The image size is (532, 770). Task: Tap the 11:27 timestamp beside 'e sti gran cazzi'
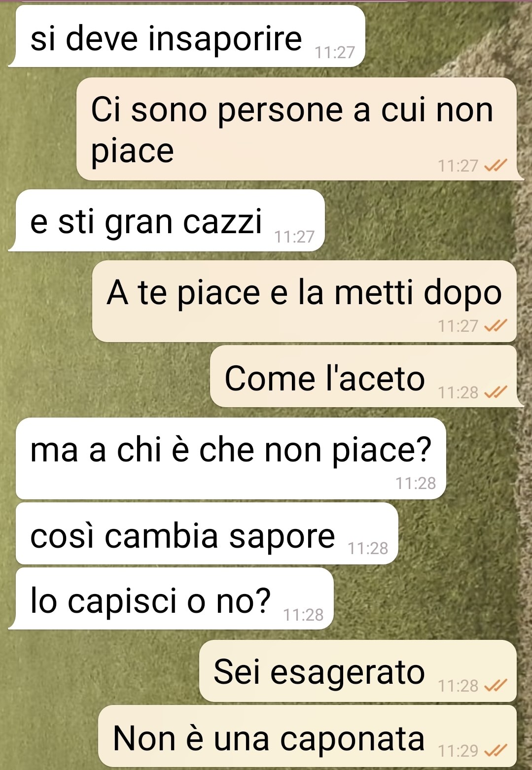pos(294,237)
